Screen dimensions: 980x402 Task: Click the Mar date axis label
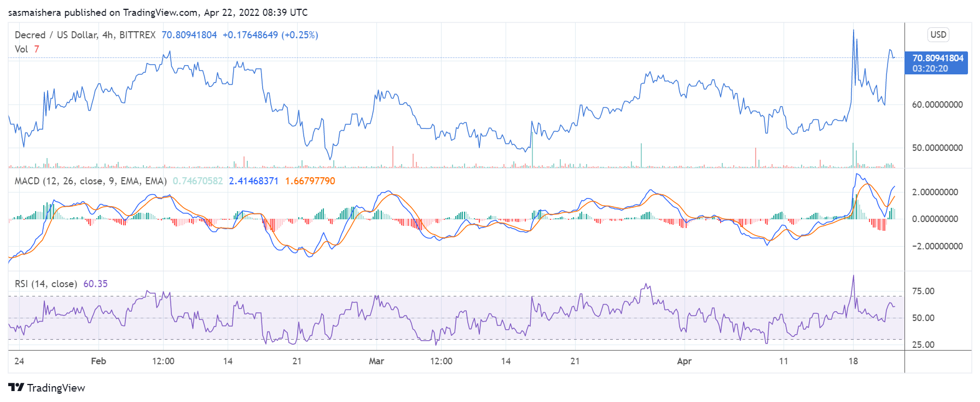click(376, 361)
